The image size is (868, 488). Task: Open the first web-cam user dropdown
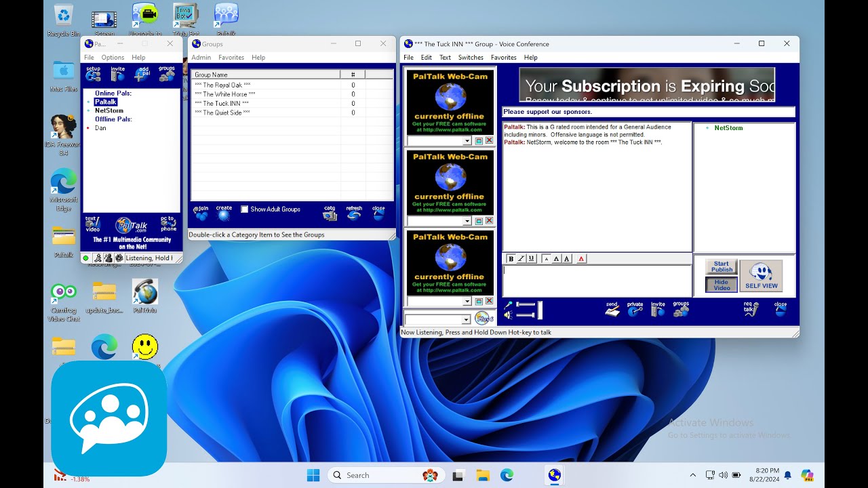(x=467, y=141)
